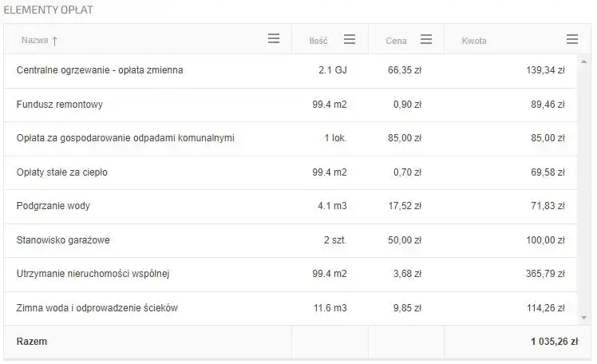This screenshot has width=597, height=364.
Task: Select the Fundusz remontowy row
Action: [60, 105]
